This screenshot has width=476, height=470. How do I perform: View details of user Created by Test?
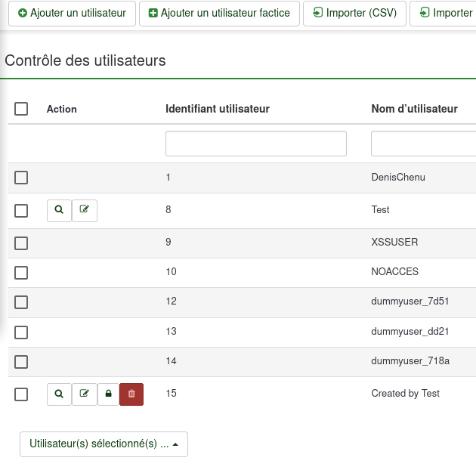(59, 394)
